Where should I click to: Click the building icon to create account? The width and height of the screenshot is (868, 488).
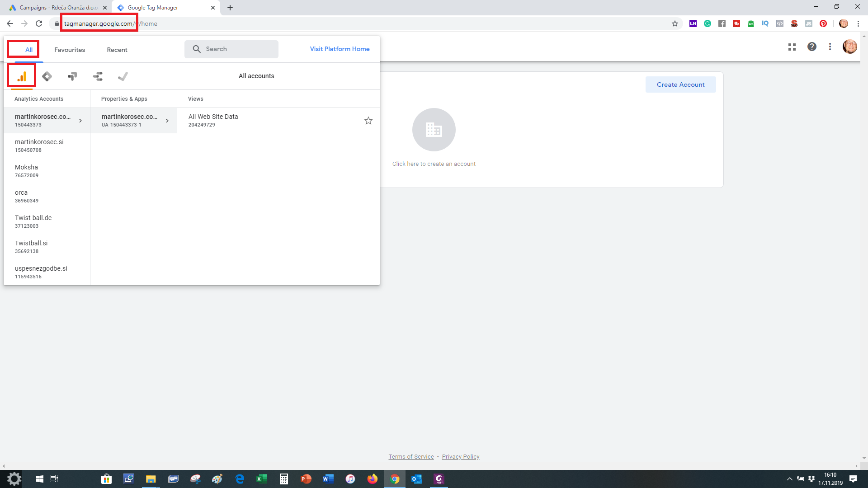[x=434, y=130]
